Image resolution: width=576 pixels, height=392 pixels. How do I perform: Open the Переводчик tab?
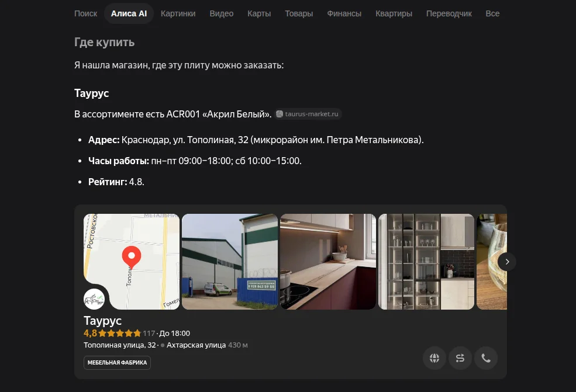[449, 13]
